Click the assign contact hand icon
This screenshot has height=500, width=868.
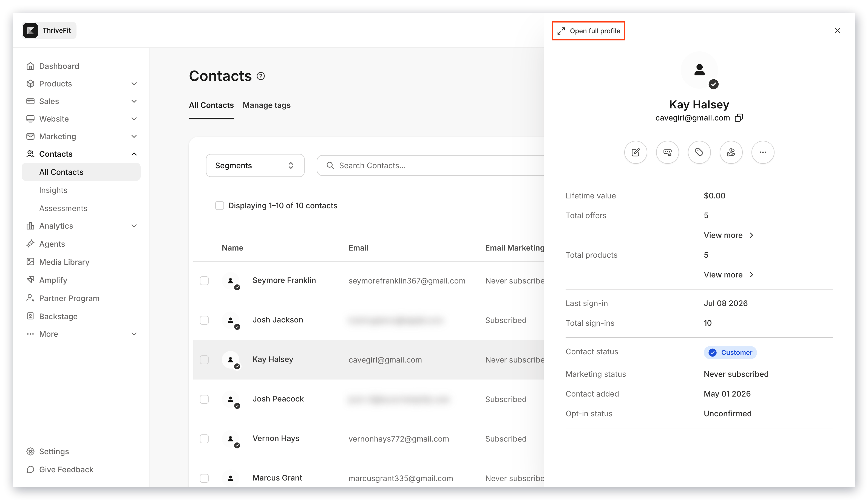click(x=731, y=152)
